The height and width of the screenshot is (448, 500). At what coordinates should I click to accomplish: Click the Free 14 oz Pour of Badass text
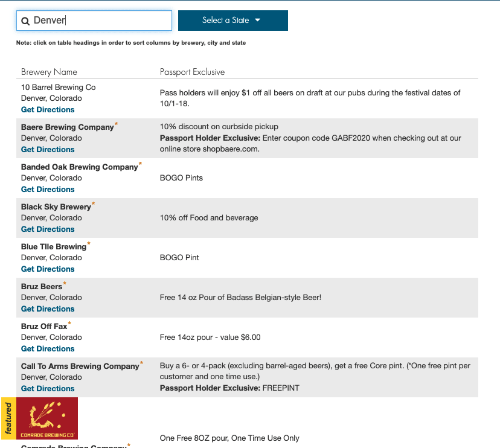pyautogui.click(x=240, y=298)
